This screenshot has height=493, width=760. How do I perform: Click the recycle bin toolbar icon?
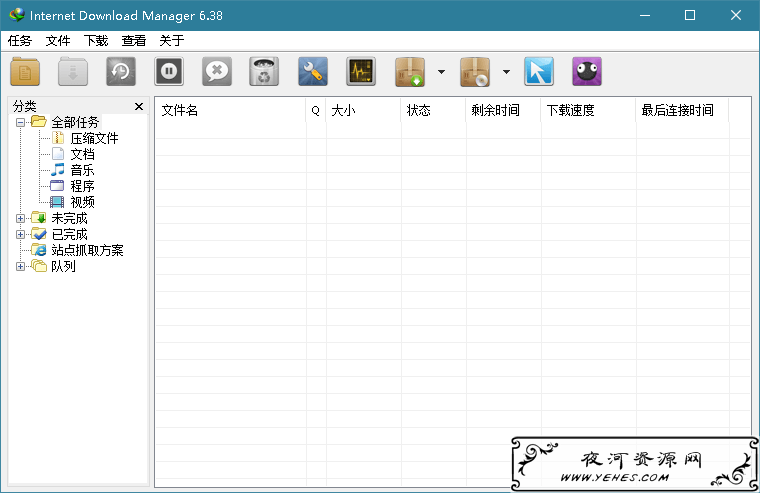(x=264, y=72)
